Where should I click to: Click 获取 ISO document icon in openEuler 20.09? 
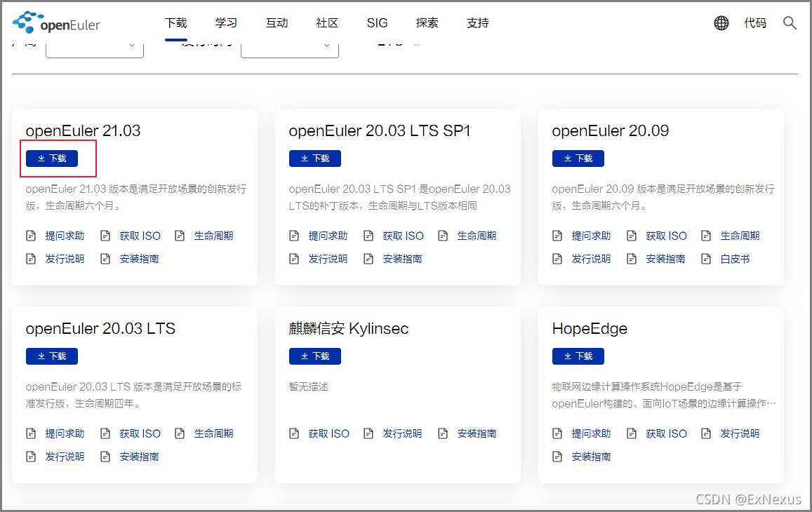click(x=632, y=236)
